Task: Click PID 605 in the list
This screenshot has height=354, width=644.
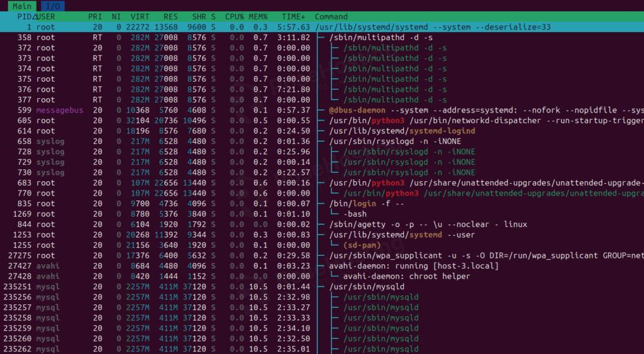Action: (25, 120)
